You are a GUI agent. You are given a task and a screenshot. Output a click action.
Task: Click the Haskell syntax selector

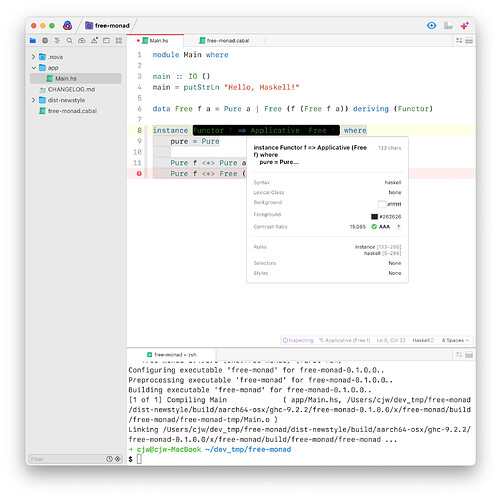pyautogui.click(x=423, y=340)
